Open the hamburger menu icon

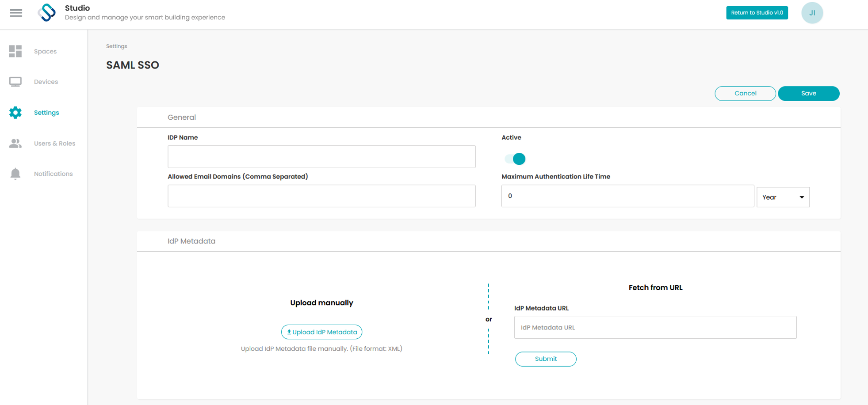click(16, 13)
